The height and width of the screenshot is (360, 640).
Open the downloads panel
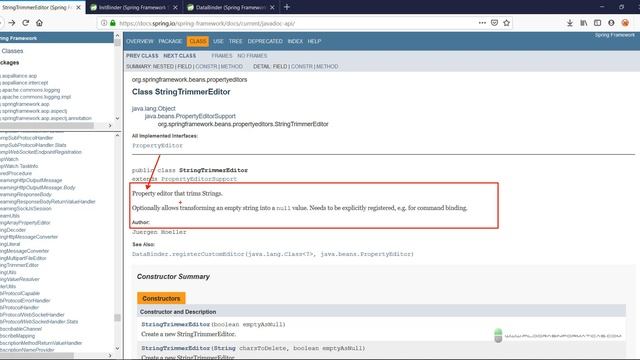(570, 23)
